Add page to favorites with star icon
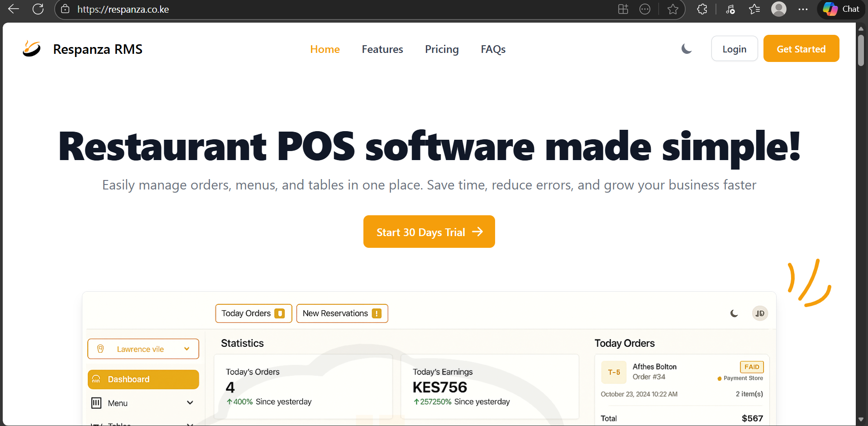 tap(672, 9)
